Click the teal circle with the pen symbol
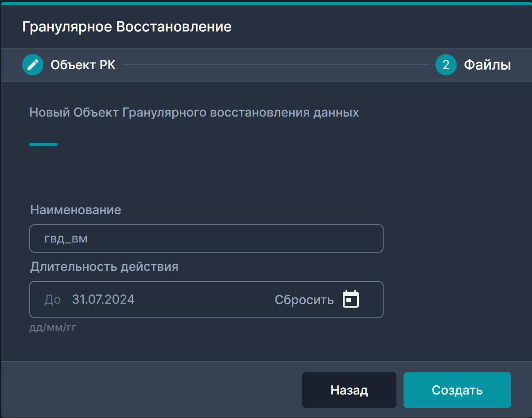 click(x=33, y=65)
